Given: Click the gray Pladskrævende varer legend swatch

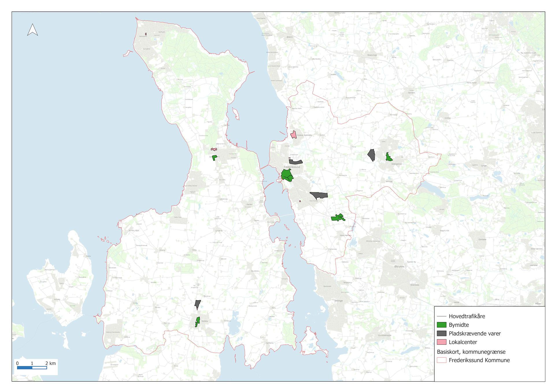Looking at the screenshot, I should pos(441,333).
